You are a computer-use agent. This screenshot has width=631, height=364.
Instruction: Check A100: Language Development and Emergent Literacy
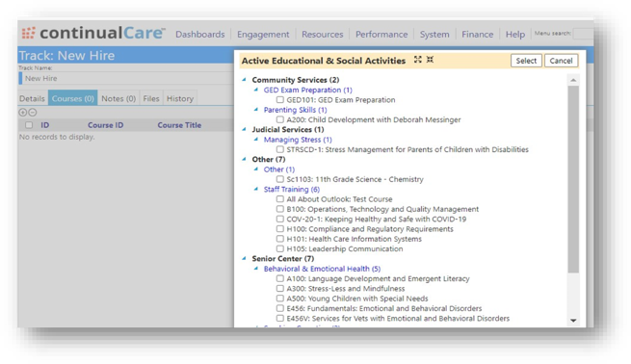click(280, 278)
